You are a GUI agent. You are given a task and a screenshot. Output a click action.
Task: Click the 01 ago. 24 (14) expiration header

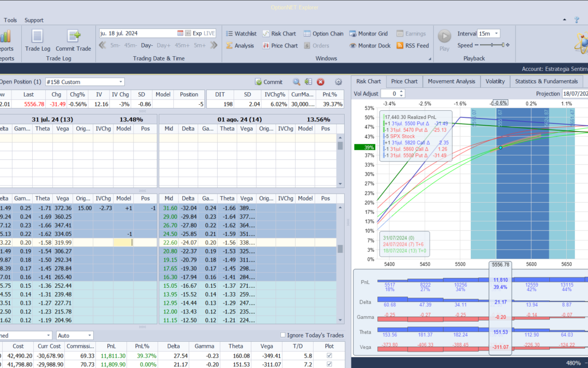[x=239, y=119]
